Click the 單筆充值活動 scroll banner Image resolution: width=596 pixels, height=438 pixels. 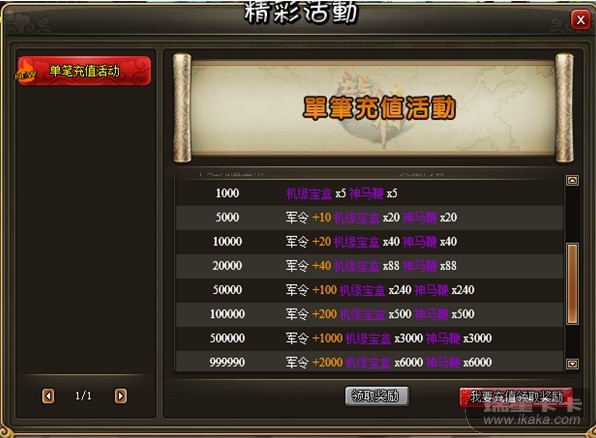tap(373, 108)
